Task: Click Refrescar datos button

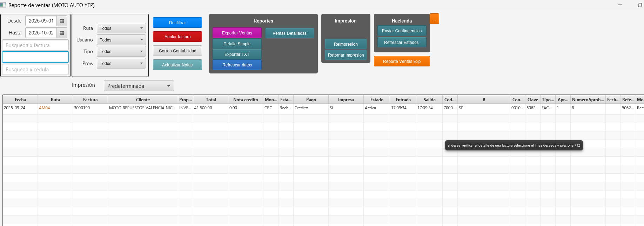Action: (x=237, y=65)
